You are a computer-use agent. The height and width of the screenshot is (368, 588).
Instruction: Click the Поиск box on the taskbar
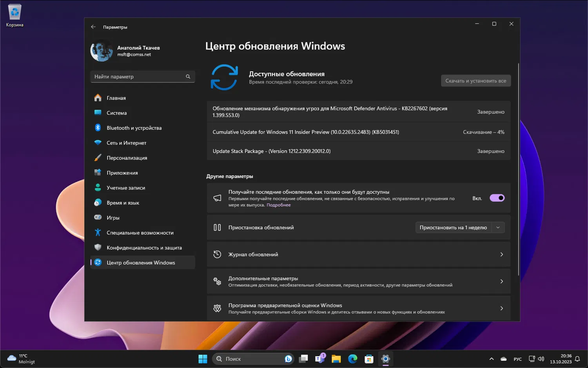tap(254, 359)
